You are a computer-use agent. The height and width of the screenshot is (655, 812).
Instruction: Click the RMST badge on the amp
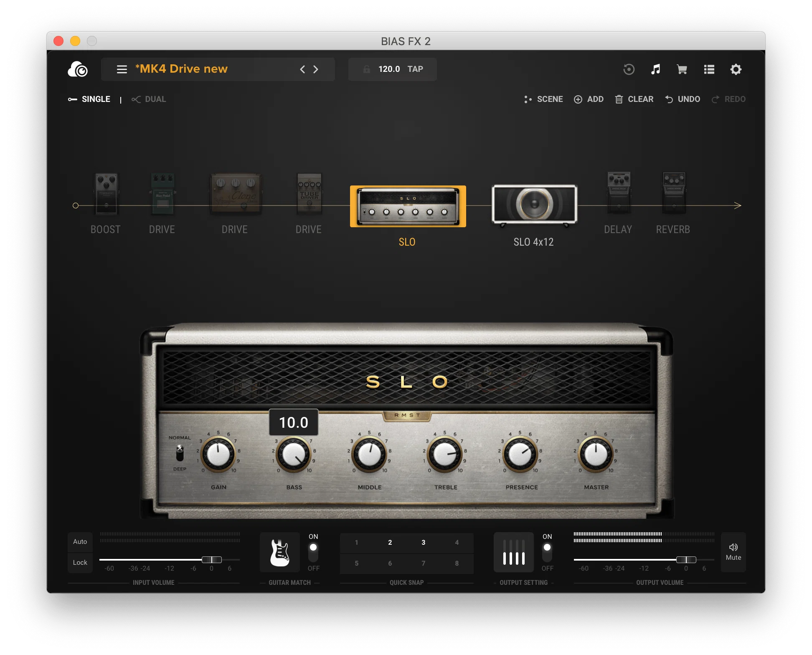tap(407, 416)
